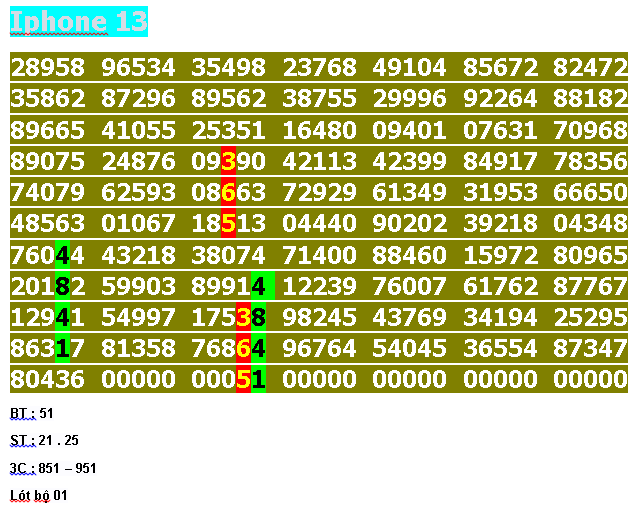The width and height of the screenshot is (642, 516).
Task: Click the Lót bộ 01 line
Action: 38,495
